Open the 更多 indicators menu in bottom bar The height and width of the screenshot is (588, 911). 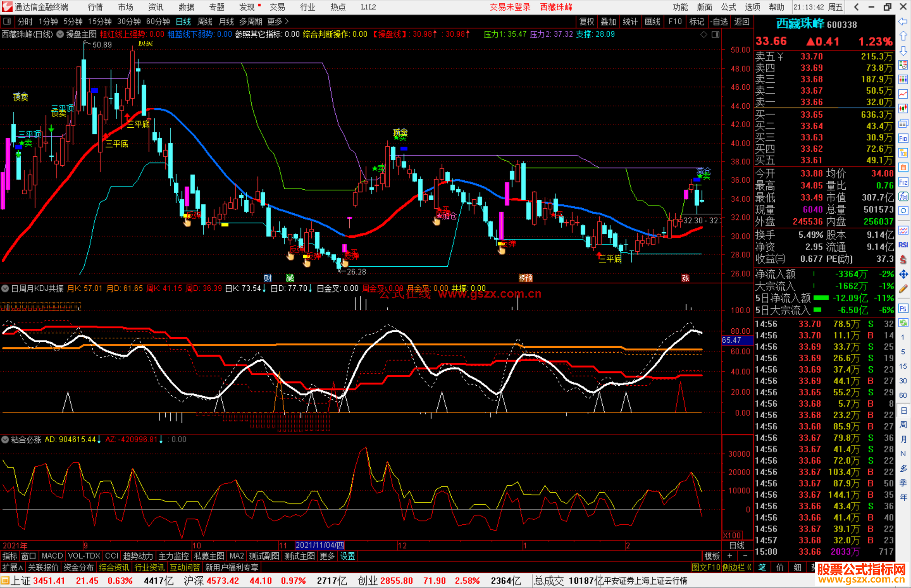[x=327, y=556]
